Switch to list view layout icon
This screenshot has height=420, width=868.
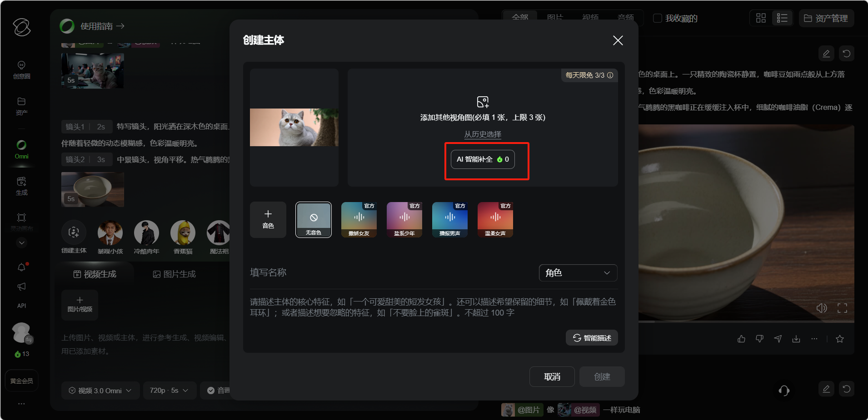tap(782, 18)
